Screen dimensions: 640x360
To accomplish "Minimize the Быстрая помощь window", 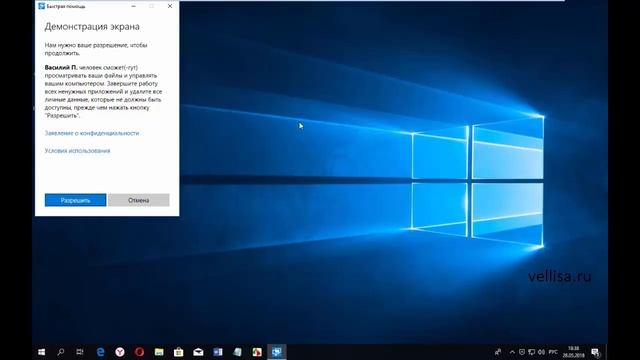I will point(133,6).
